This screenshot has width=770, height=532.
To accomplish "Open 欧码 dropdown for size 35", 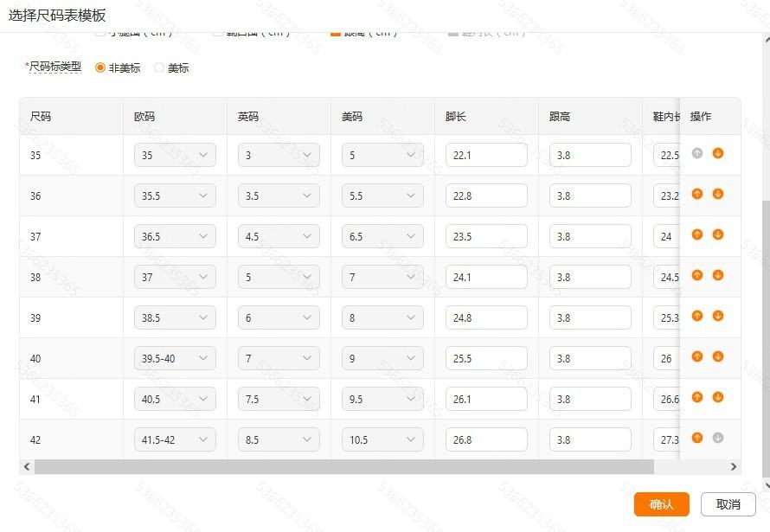I will [x=175, y=155].
